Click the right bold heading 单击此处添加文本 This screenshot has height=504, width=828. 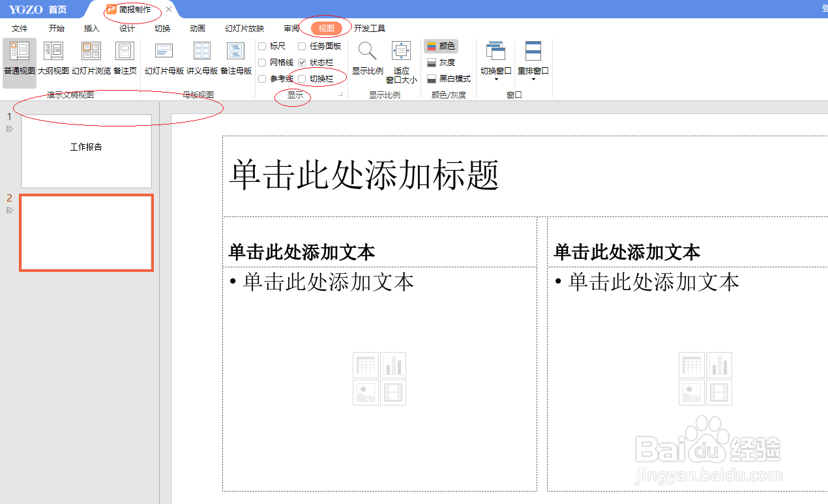pos(627,252)
